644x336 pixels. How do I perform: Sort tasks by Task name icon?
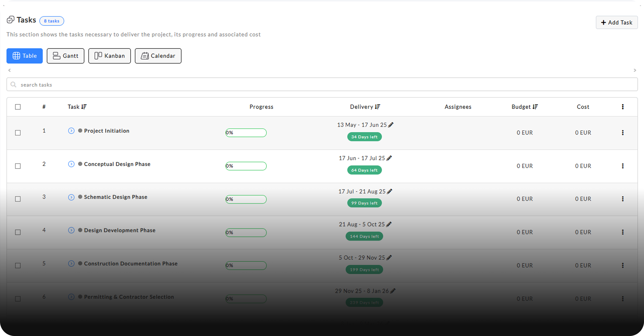pyautogui.click(x=84, y=107)
